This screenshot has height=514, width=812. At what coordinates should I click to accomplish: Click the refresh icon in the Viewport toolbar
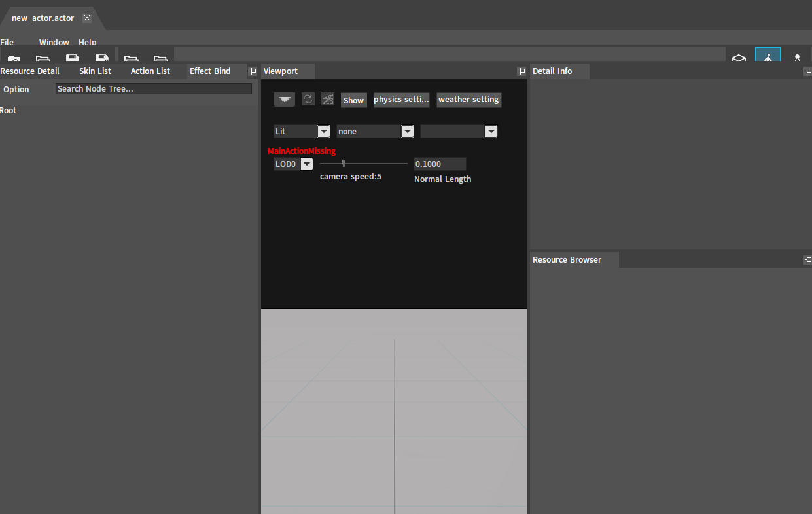[x=308, y=100]
